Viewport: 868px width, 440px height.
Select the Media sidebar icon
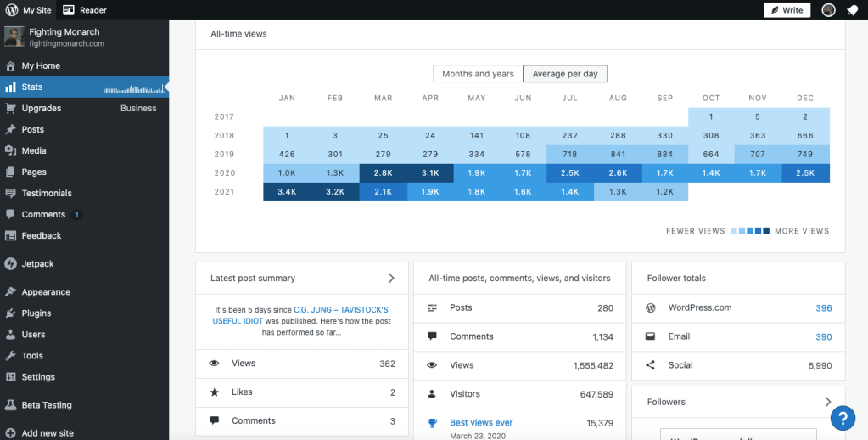(x=11, y=151)
